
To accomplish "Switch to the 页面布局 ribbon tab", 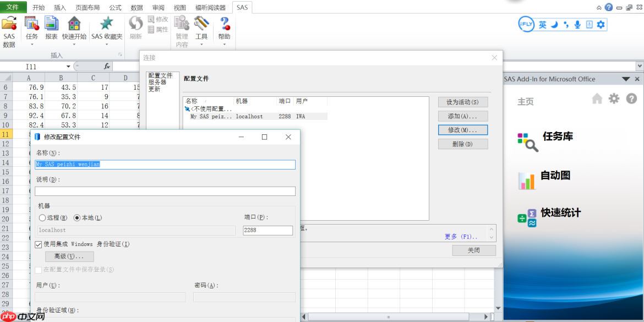I will pos(88,8).
